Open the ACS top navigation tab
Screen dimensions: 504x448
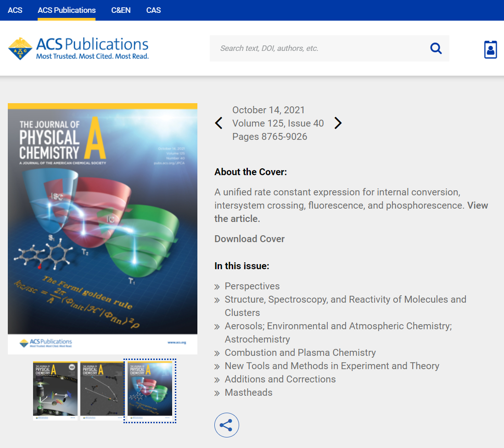(x=15, y=10)
